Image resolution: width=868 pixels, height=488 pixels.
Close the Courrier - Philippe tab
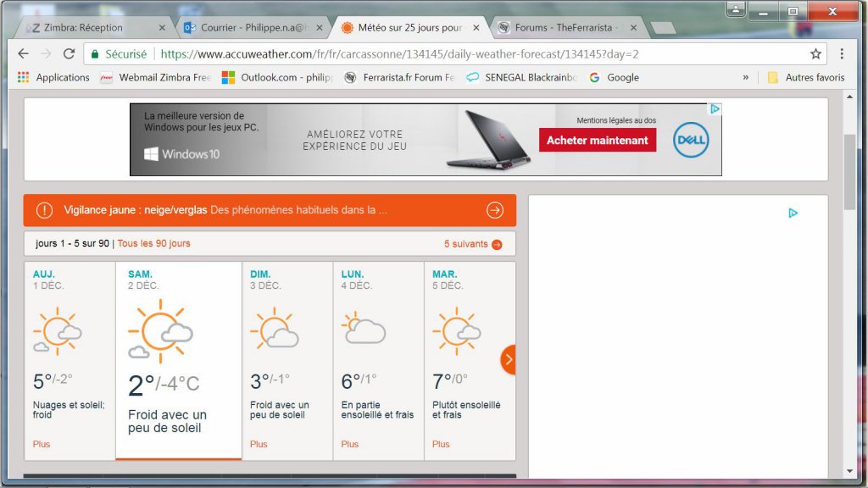click(x=320, y=28)
